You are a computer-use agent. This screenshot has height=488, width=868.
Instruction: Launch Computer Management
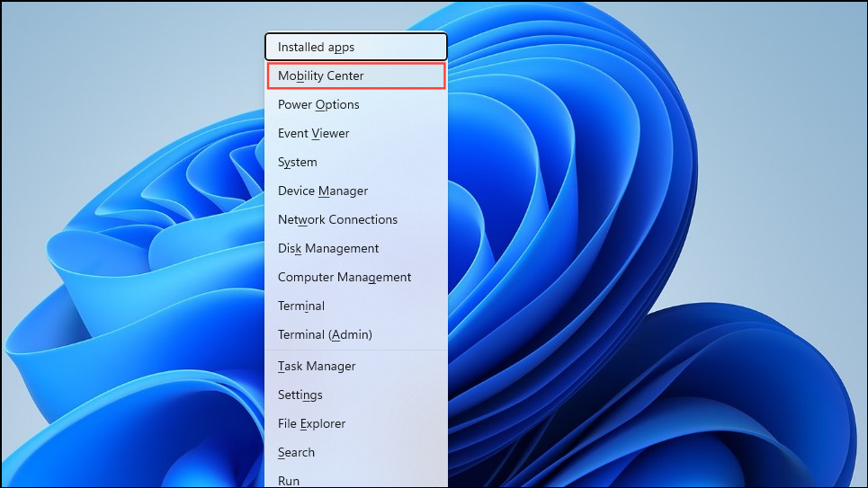pos(356,277)
